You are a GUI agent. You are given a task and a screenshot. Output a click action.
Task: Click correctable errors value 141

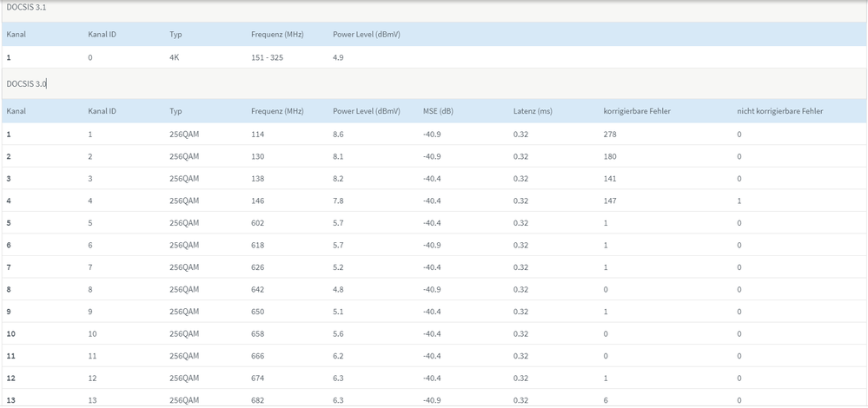[610, 179]
